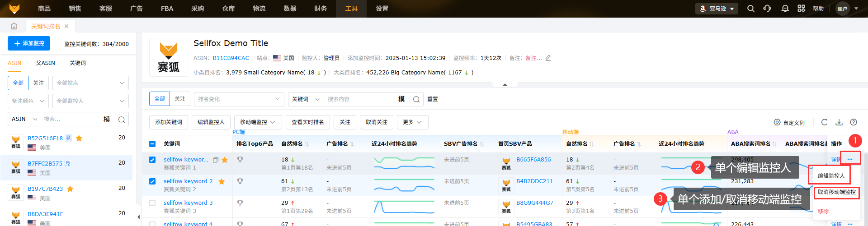Check the sellfow keyword 4 row checkbox
This screenshot has height=226, width=868.
click(152, 224)
